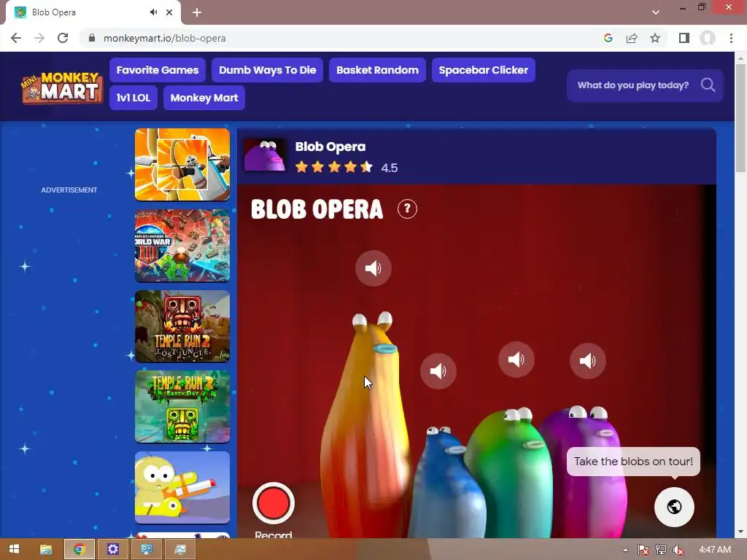Bookmark this tab with star icon

(655, 38)
